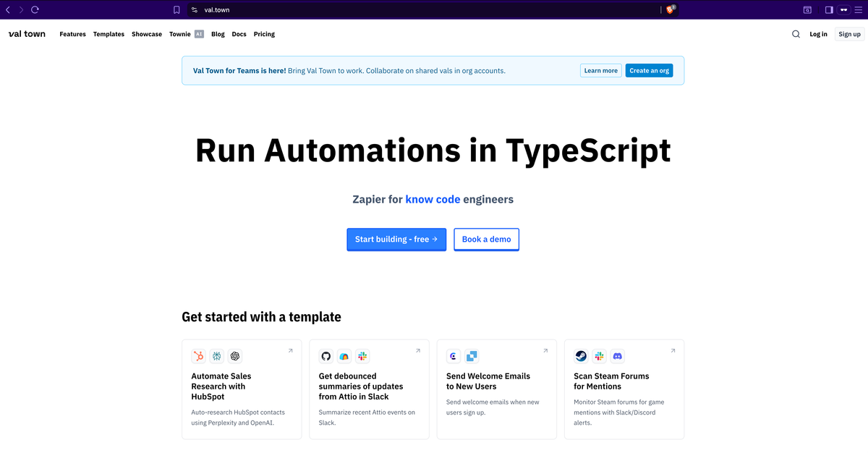Screen dimensions: 868x453
Task: Go to the Pricing nav item
Action: pyautogui.click(x=264, y=34)
